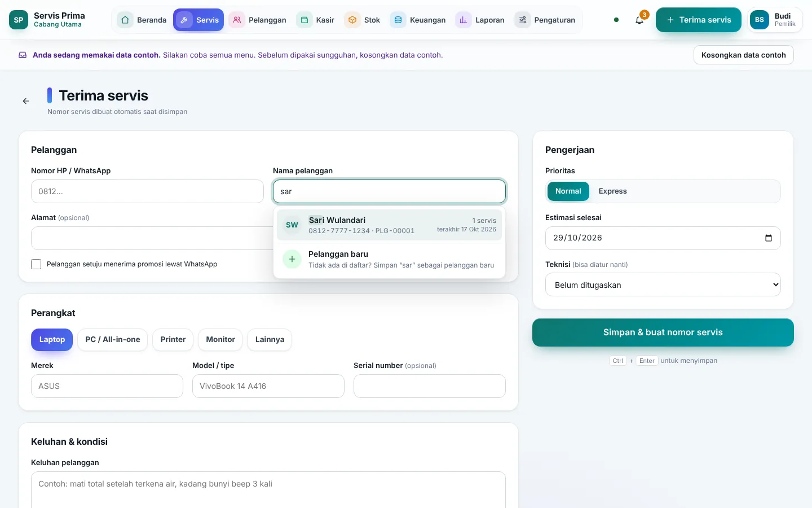The image size is (812, 508).
Task: Open the Keuangan database icon
Action: [398, 20]
